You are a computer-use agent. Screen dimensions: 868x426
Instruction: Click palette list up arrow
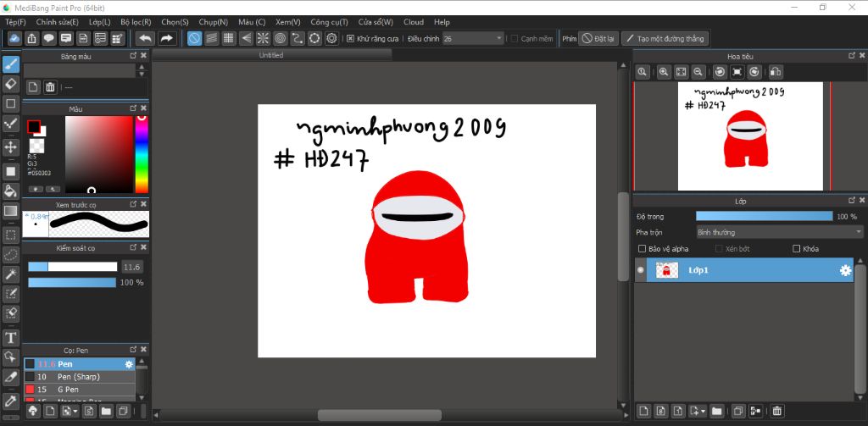click(142, 67)
